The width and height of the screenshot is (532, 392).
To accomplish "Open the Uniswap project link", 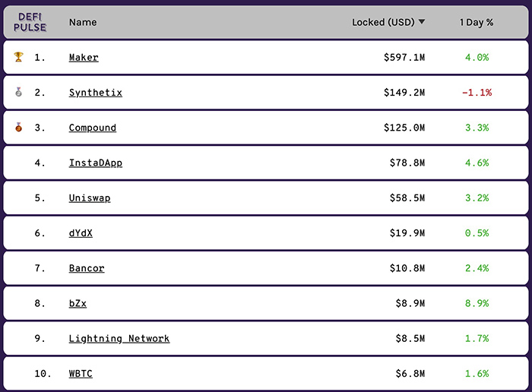I will (89, 198).
